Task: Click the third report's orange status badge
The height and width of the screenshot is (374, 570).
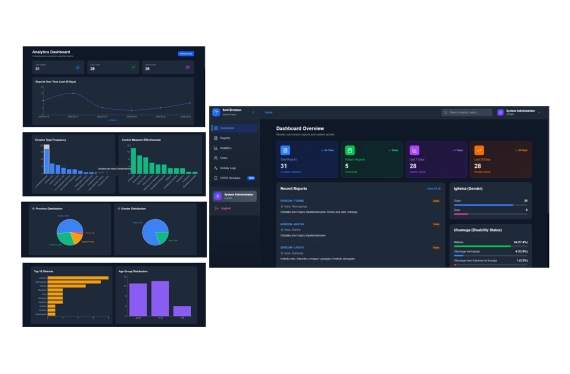Action: pos(436,248)
